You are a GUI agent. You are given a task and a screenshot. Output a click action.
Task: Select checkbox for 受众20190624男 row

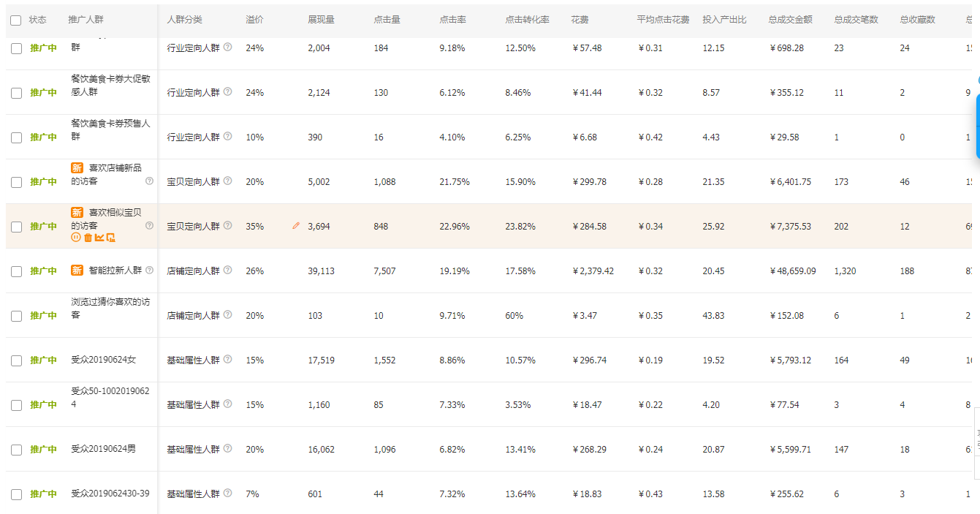(x=16, y=450)
